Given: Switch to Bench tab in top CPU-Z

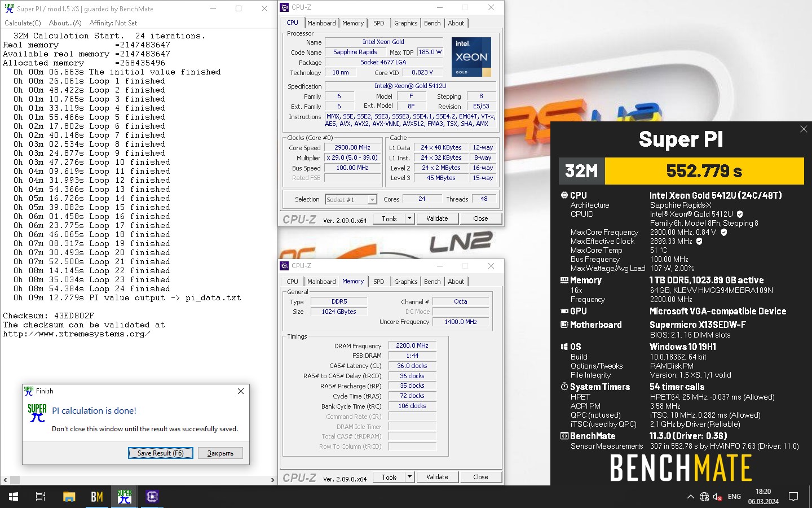Looking at the screenshot, I should (433, 23).
